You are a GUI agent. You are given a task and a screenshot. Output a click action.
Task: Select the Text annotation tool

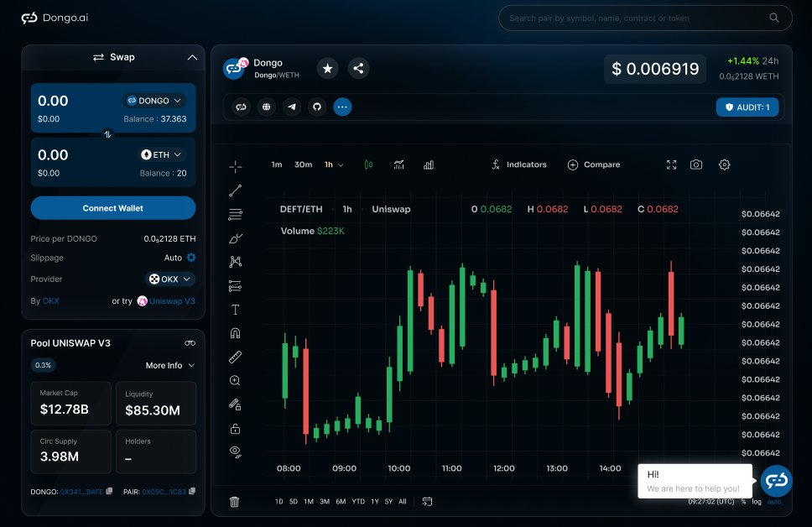click(235, 310)
